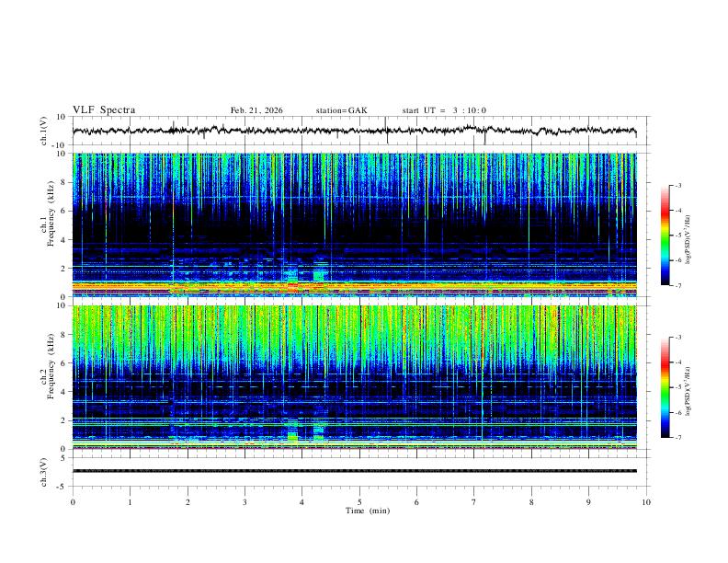Click tick '0' on the time axis
The image size is (728, 563).
pyautogui.click(x=73, y=502)
